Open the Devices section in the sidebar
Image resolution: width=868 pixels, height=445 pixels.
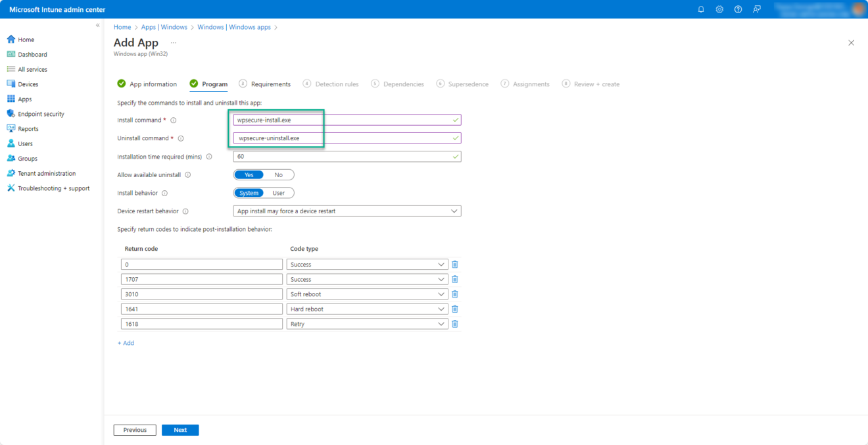pos(30,84)
